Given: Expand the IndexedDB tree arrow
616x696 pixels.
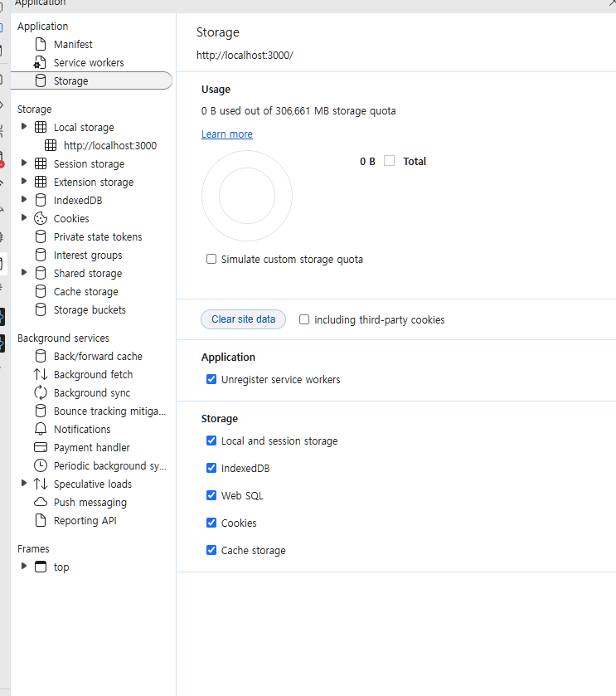Looking at the screenshot, I should pyautogui.click(x=24, y=199).
